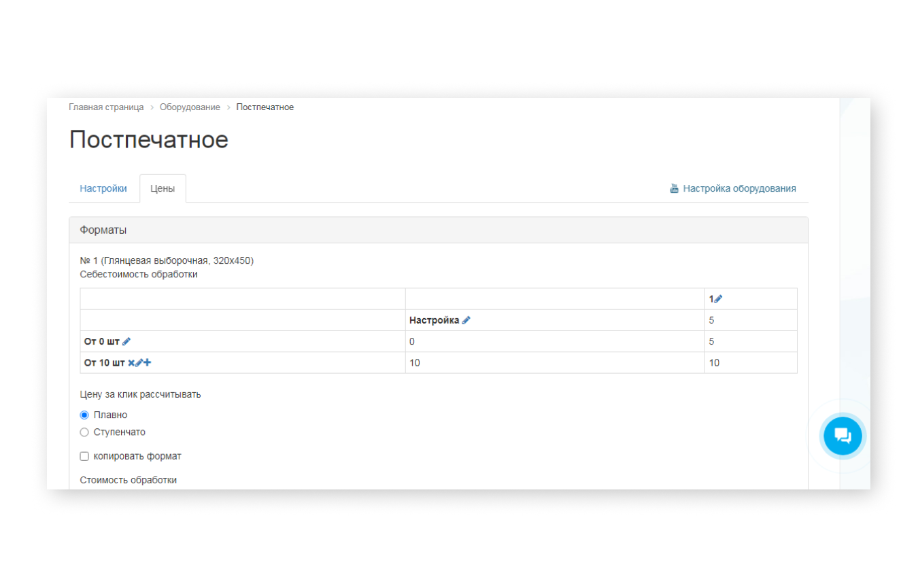
Task: Click the От 0 шт row label
Action: pos(102,341)
